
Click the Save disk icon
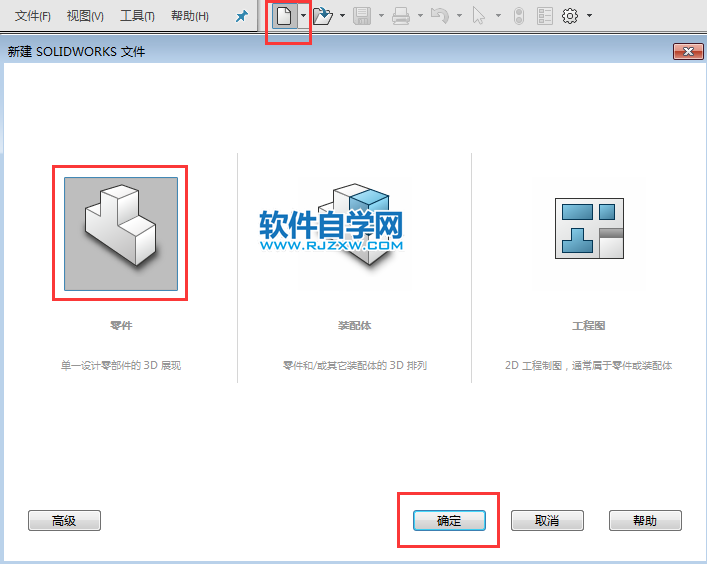tap(362, 16)
